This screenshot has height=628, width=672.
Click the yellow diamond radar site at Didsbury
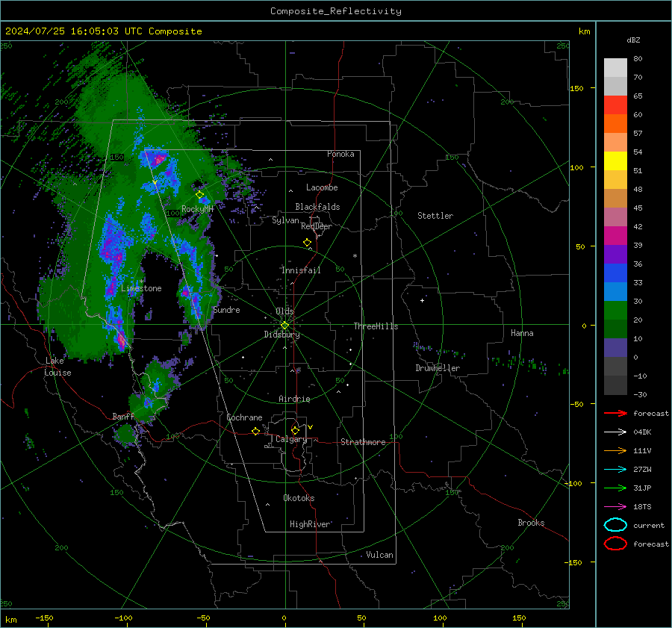[x=284, y=326]
